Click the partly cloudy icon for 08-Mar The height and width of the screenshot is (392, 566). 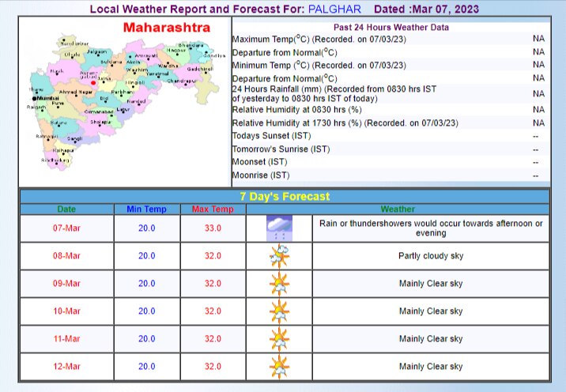pyautogui.click(x=279, y=256)
